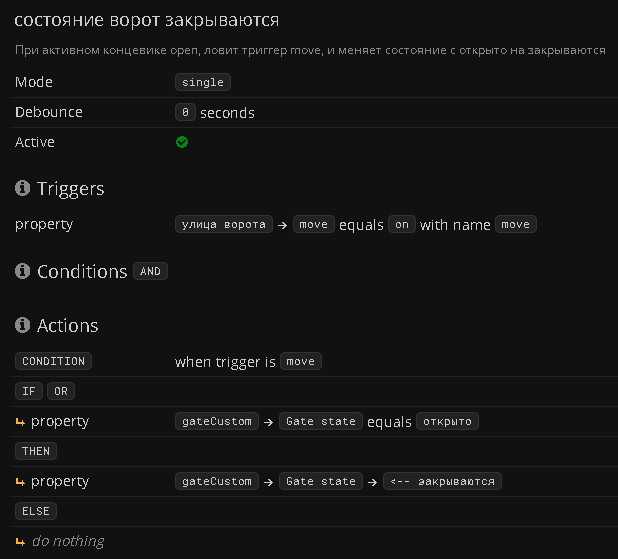Click the gateCustom tag in THEN row

(217, 481)
